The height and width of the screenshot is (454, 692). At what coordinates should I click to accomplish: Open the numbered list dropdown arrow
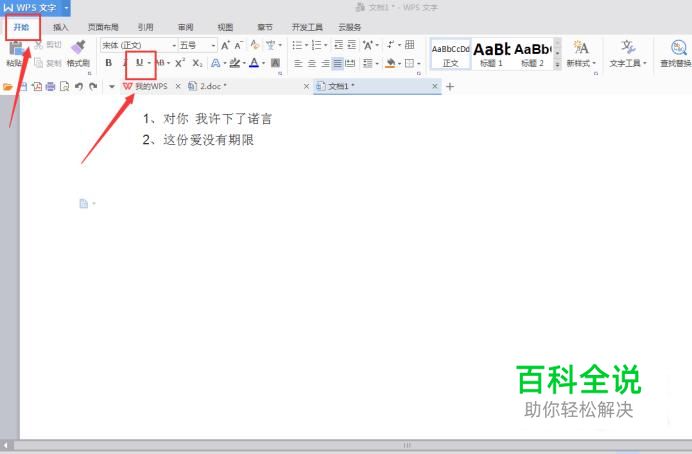(x=326, y=45)
